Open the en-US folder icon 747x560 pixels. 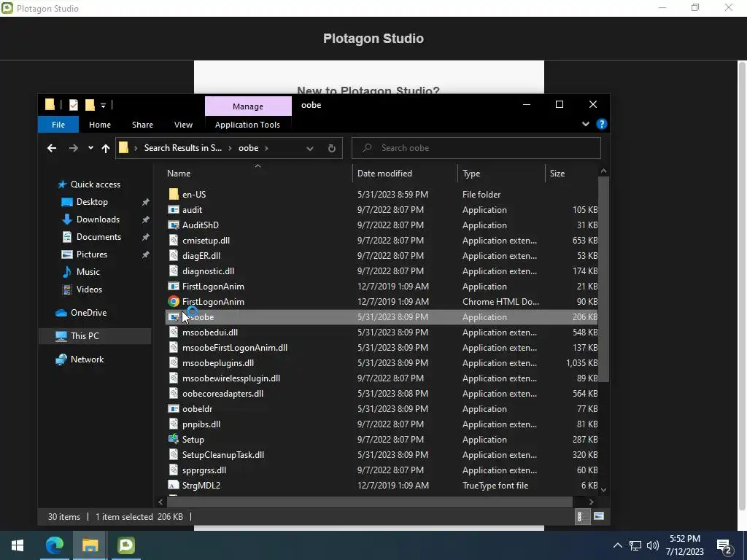click(x=174, y=194)
